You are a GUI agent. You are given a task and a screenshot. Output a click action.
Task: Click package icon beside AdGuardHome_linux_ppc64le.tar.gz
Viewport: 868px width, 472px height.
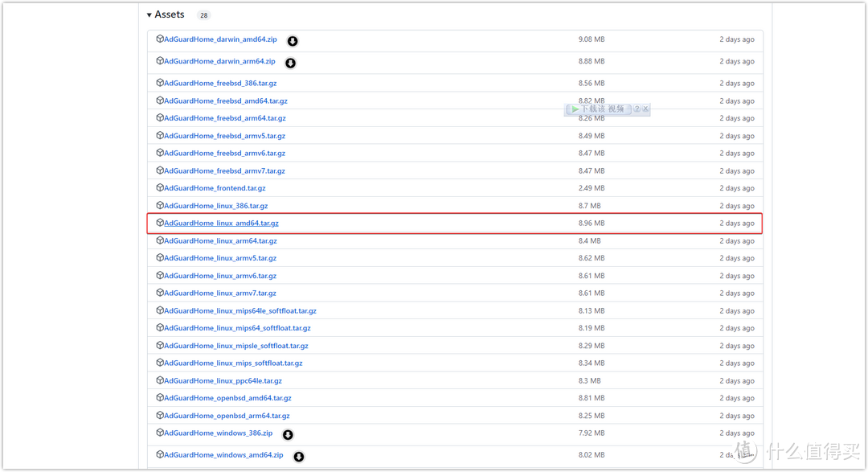(x=159, y=380)
